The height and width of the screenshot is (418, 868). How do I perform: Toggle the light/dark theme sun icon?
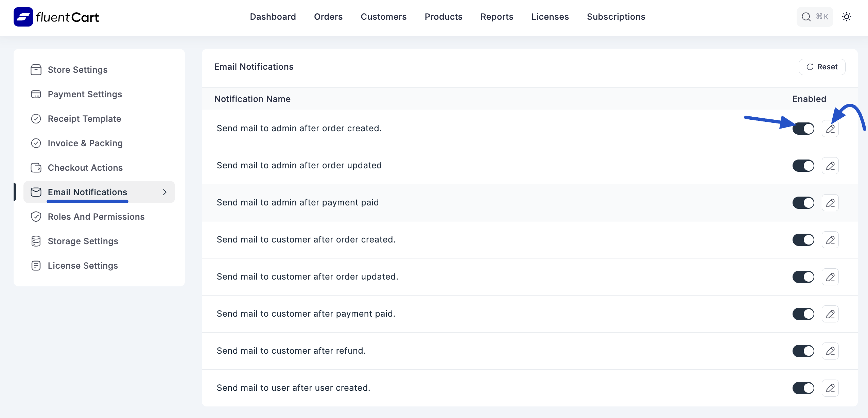click(847, 17)
